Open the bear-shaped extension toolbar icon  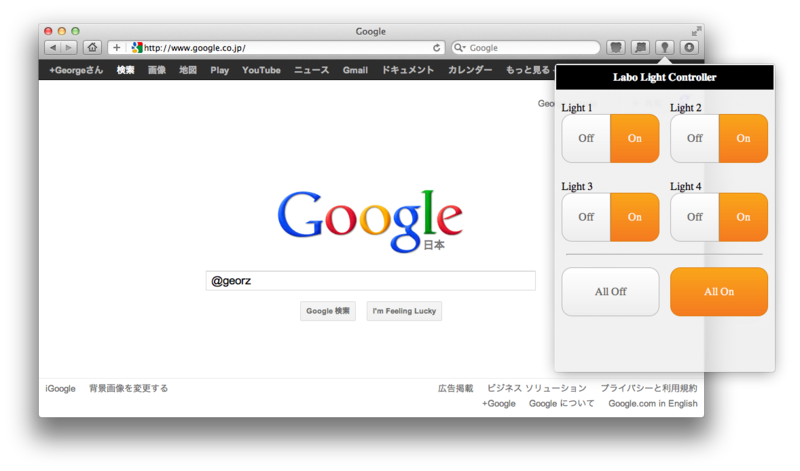[x=616, y=47]
